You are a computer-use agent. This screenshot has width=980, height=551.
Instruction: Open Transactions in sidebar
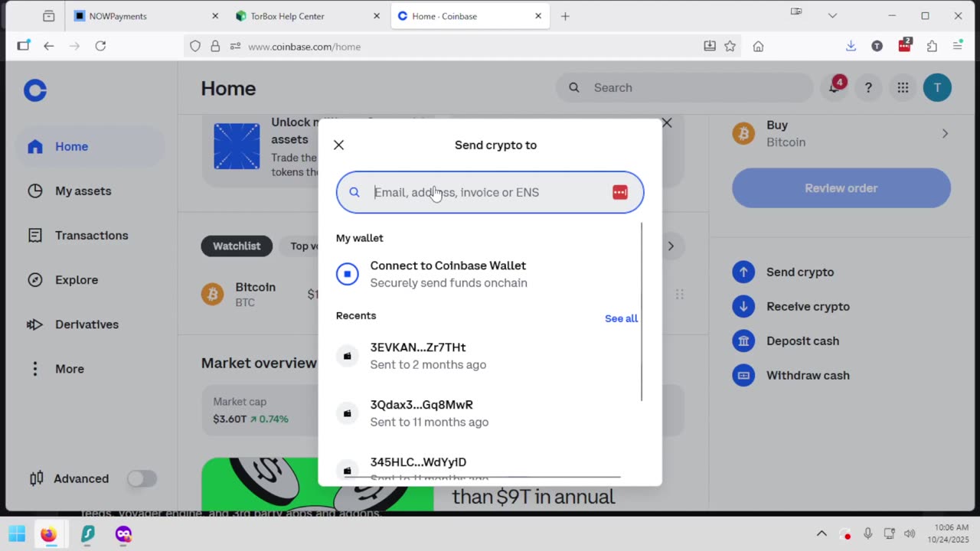pos(90,235)
